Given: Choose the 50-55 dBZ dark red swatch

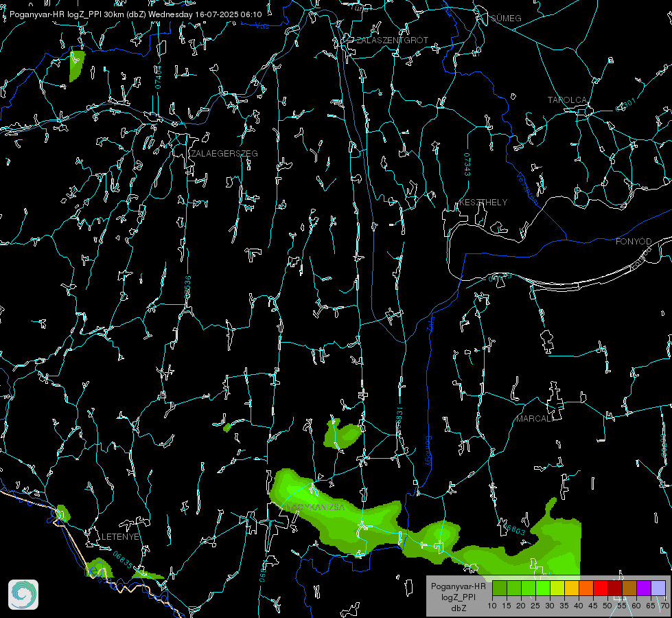Looking at the screenshot, I should point(615,588).
